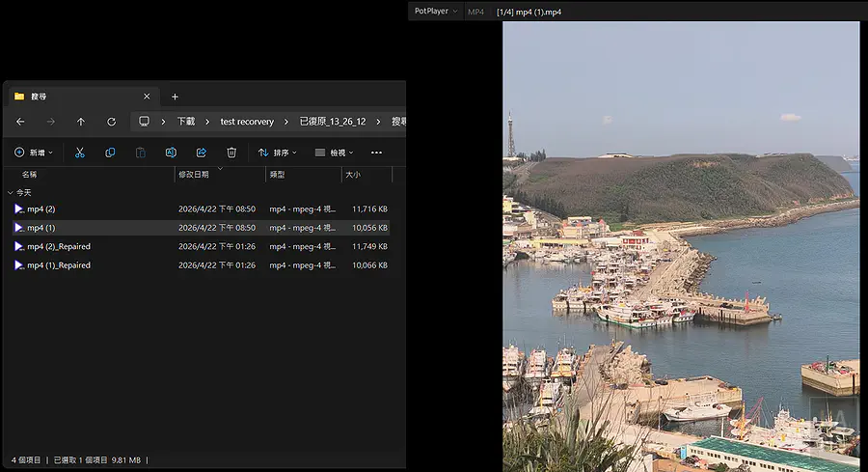The image size is (868, 472).
Task: Click the Share icon in toolbar
Action: (202, 153)
